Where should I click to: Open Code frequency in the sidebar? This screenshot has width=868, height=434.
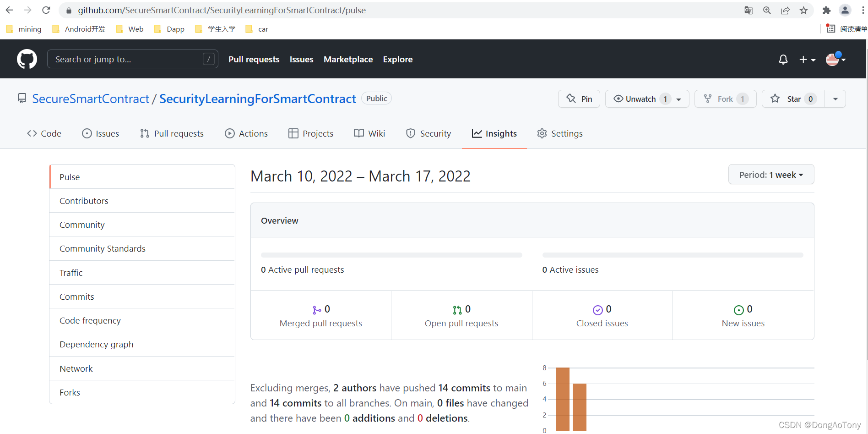click(142, 320)
